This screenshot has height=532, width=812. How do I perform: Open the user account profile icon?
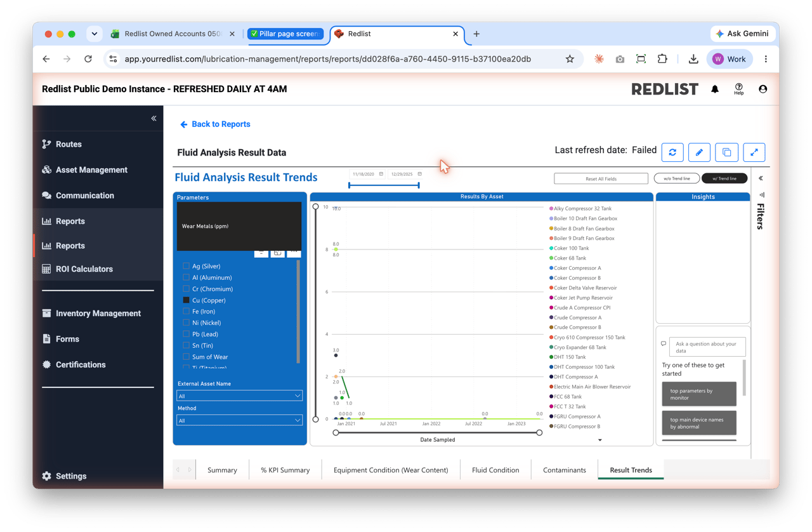[x=763, y=90]
